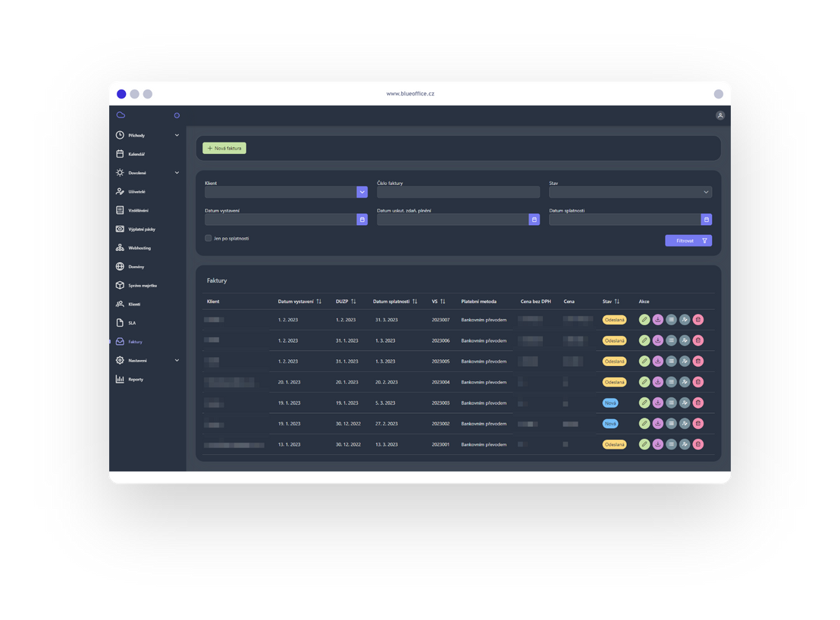Sort the table by Datum vystavení
Viewport: 840px width, 620px height.
(x=318, y=302)
